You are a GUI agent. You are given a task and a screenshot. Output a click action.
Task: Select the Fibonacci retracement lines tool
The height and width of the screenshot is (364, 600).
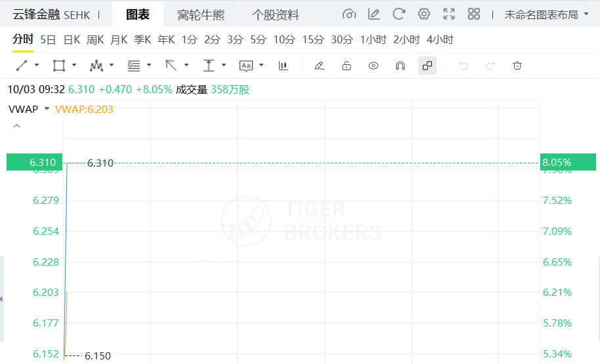pyautogui.click(x=133, y=66)
